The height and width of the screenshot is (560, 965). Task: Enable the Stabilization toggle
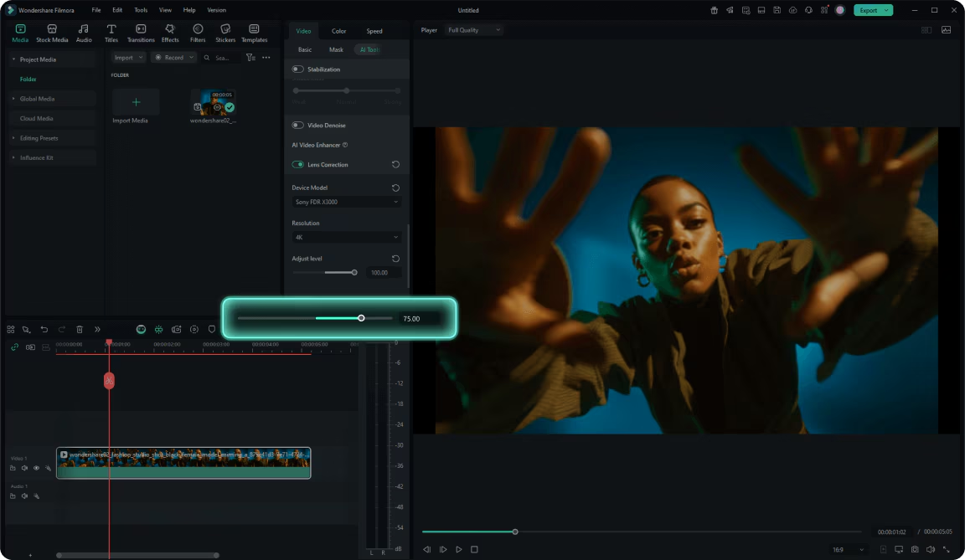(298, 69)
